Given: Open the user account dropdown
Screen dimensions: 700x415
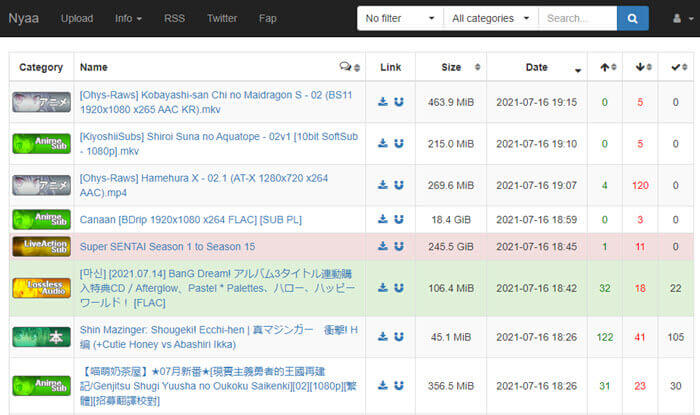Looking at the screenshot, I should pyautogui.click(x=683, y=18).
